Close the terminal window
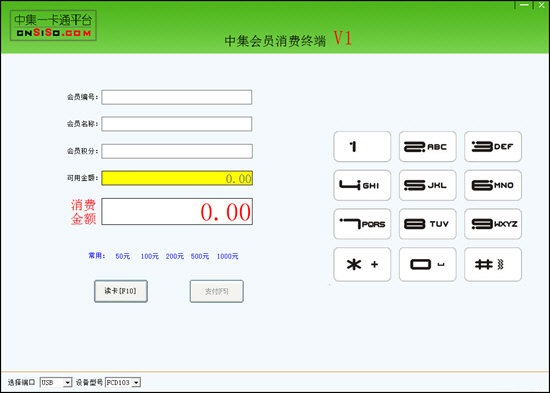550x393 pixels. click(x=542, y=5)
